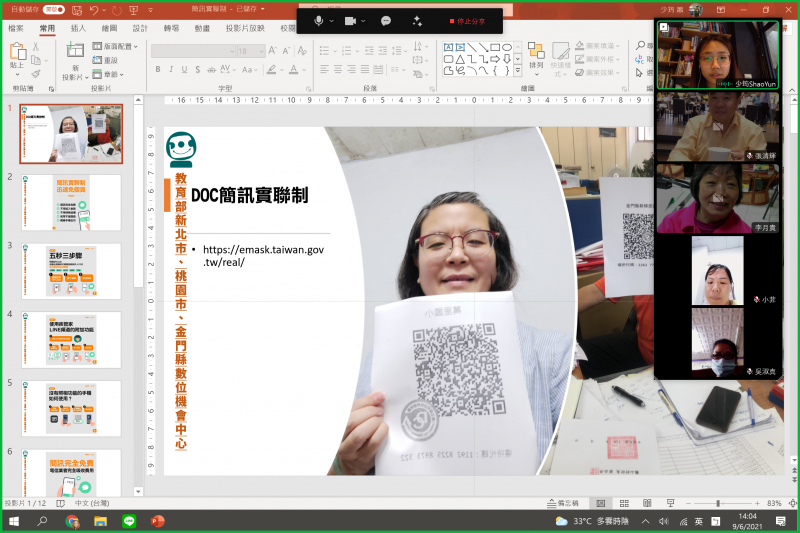The image size is (800, 533).
Task: Open chat bubble icon in meeting toolbar
Action: tap(386, 20)
